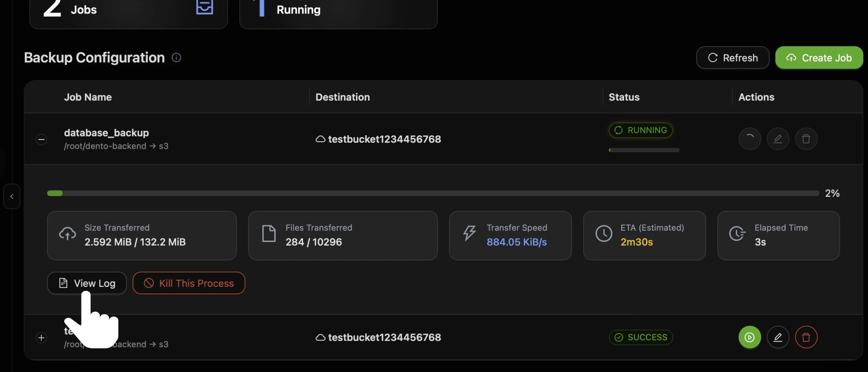Image resolution: width=868 pixels, height=372 pixels.
Task: Click testbucket1234456768 in the SUCCESS row
Action: (384, 337)
